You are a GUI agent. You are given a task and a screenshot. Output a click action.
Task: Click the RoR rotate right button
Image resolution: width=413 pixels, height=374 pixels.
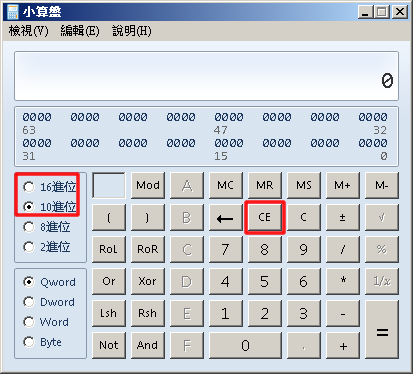pyautogui.click(x=148, y=249)
